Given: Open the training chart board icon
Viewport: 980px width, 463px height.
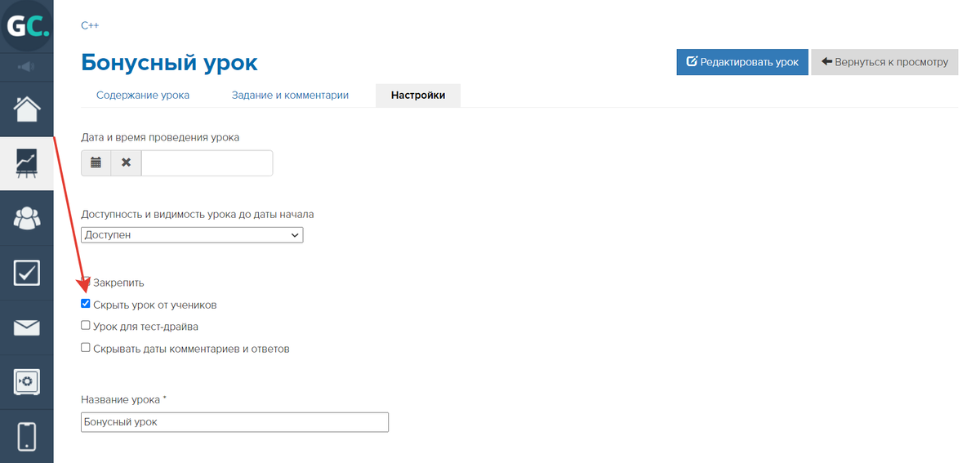Looking at the screenshot, I should coord(27,163).
